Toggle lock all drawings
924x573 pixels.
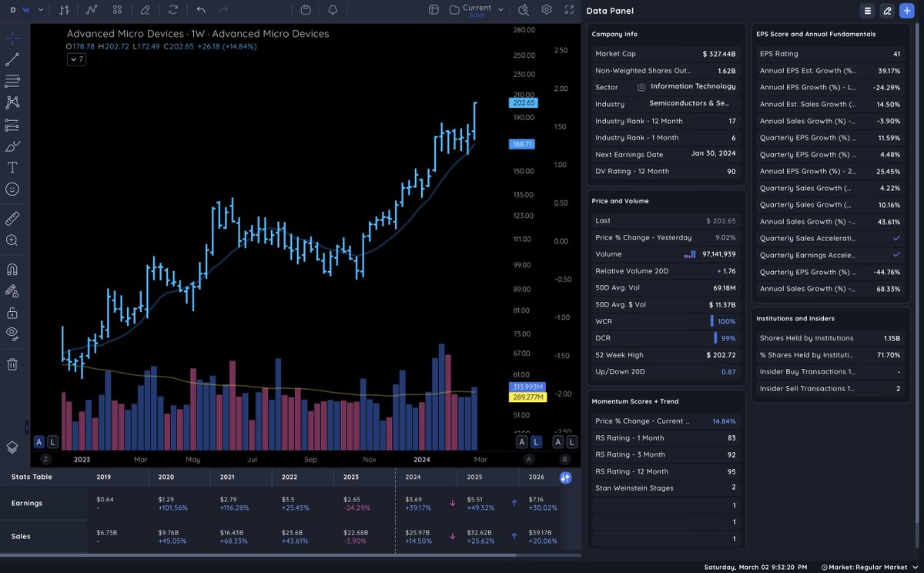(12, 313)
